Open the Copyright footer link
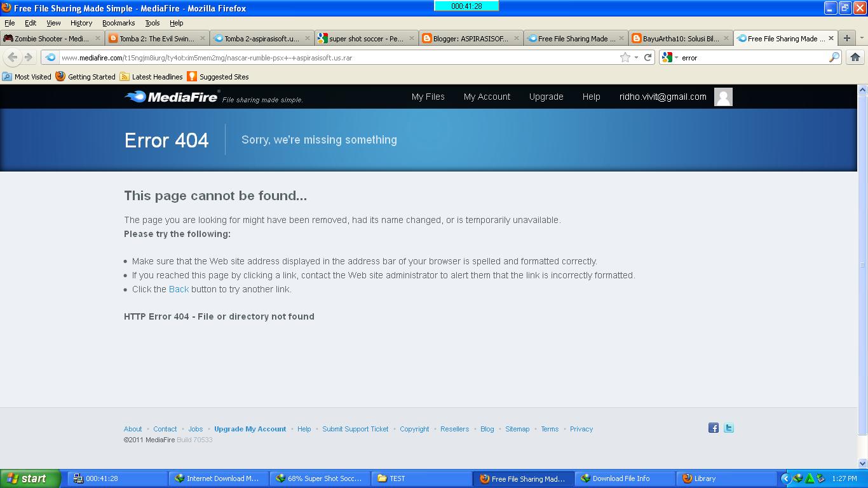868x488 pixels. 414,429
